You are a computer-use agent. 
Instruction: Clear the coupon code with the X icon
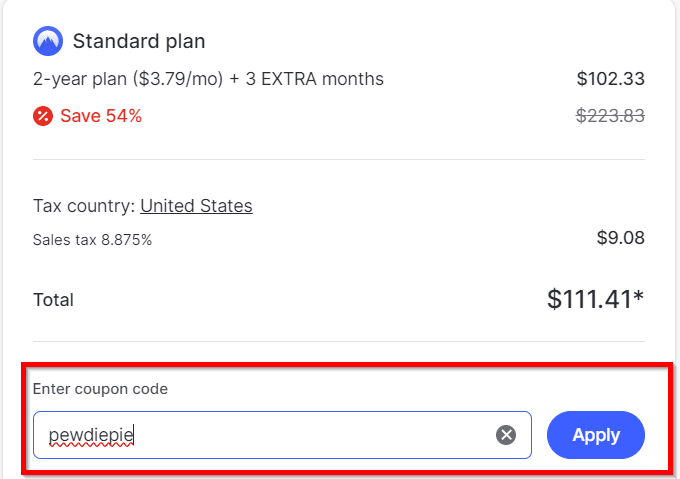pyautogui.click(x=506, y=435)
